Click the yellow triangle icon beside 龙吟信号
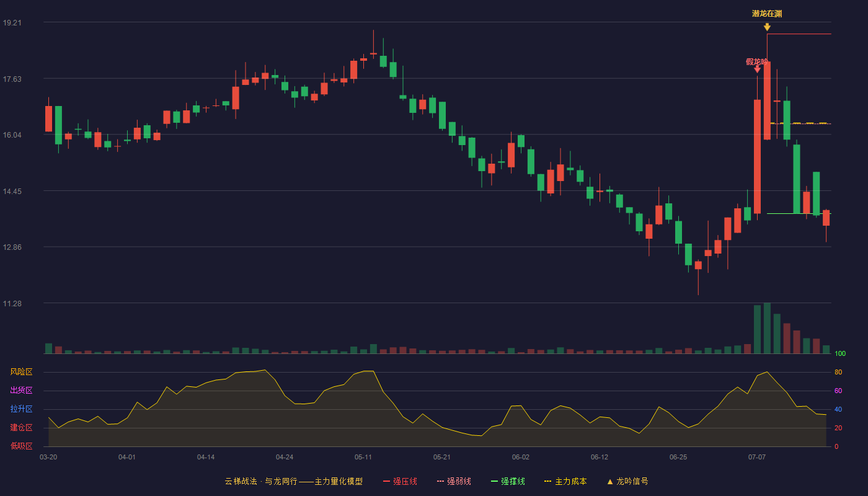Viewport: 868px width, 496px height. point(610,482)
